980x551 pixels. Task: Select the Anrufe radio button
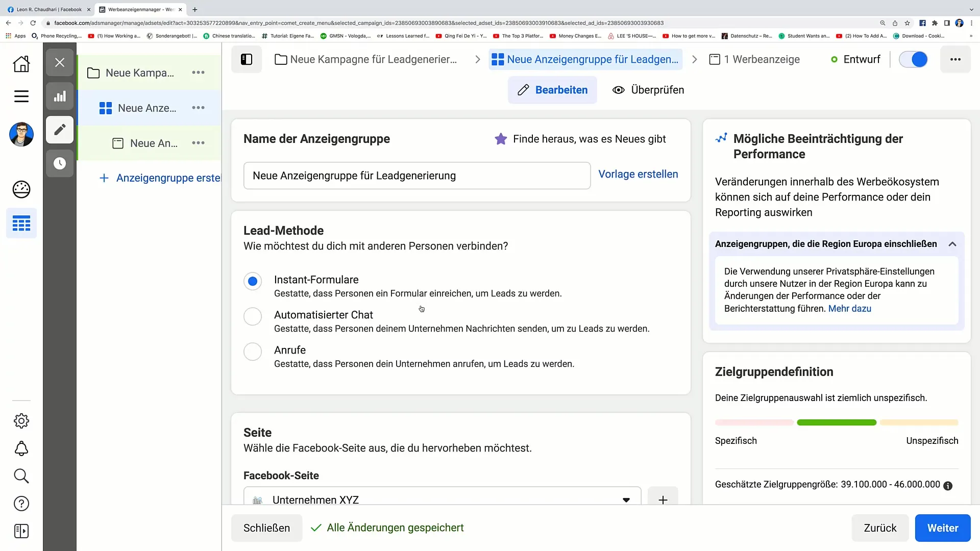pyautogui.click(x=253, y=350)
